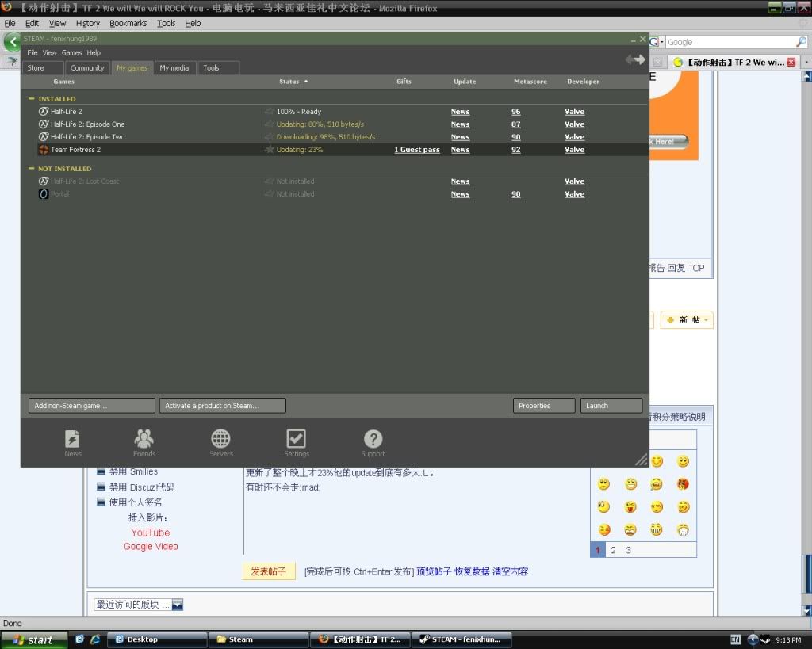The image size is (812, 649).
Task: Select the Portal game row
Action: pos(335,193)
